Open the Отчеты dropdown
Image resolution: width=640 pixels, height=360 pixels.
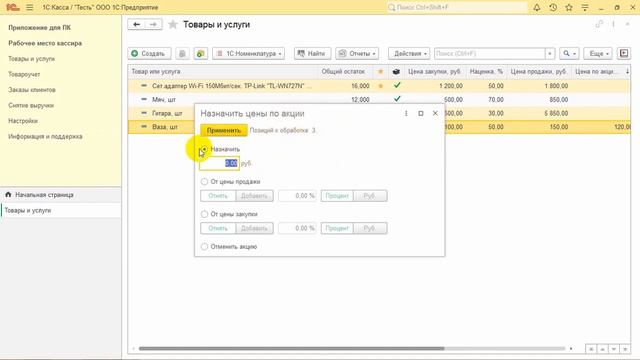coord(357,53)
